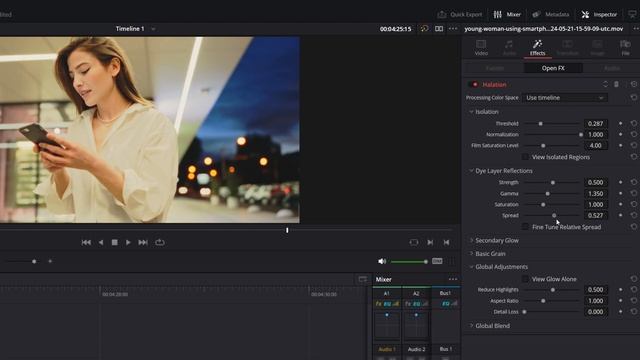Add keyframe for Detail Loss parameter
Viewport: 640px width, 360px height.
(x=620, y=311)
